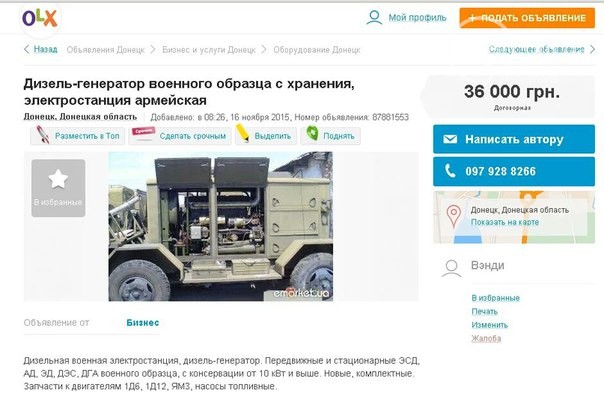Click the Изменить link
604x408 pixels.
[490, 325]
